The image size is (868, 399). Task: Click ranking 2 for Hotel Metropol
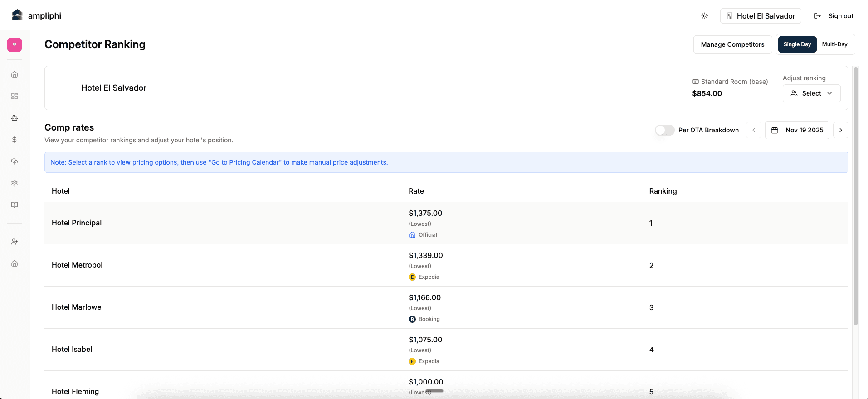click(x=651, y=265)
